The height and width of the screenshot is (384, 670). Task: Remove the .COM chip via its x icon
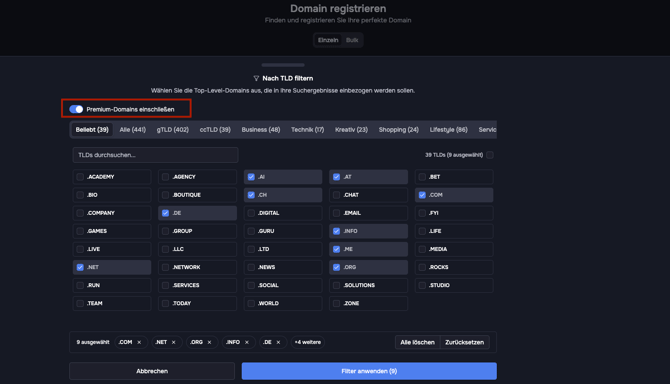pyautogui.click(x=139, y=342)
